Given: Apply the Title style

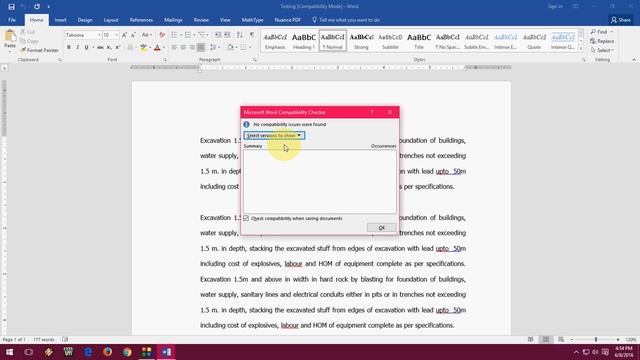Looking at the screenshot, I should (419, 40).
